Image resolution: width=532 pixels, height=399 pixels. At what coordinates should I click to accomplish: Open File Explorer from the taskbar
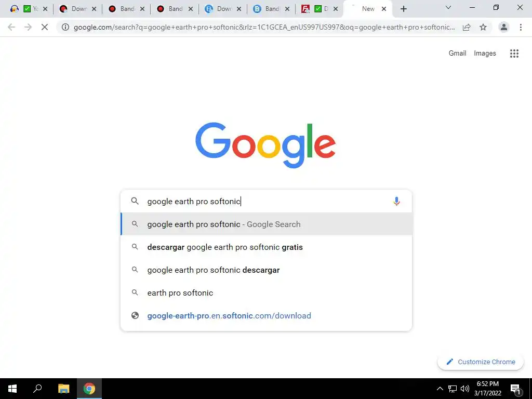click(x=63, y=389)
